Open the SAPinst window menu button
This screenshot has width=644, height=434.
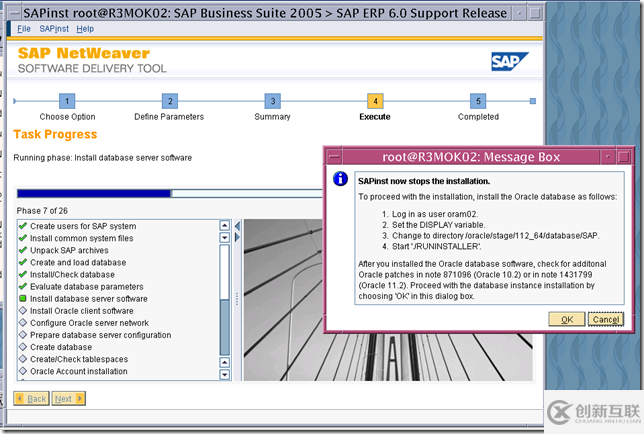(15, 13)
